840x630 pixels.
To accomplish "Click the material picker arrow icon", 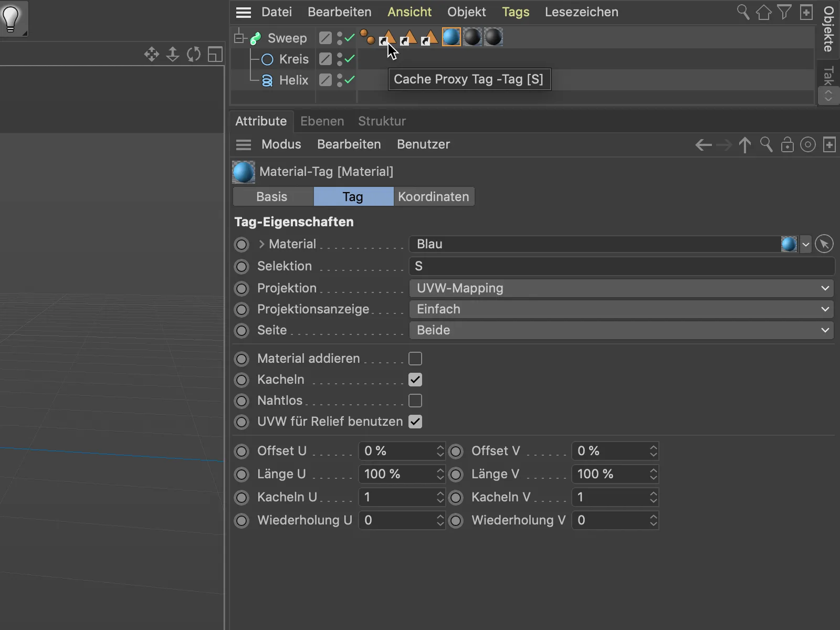I will [824, 244].
